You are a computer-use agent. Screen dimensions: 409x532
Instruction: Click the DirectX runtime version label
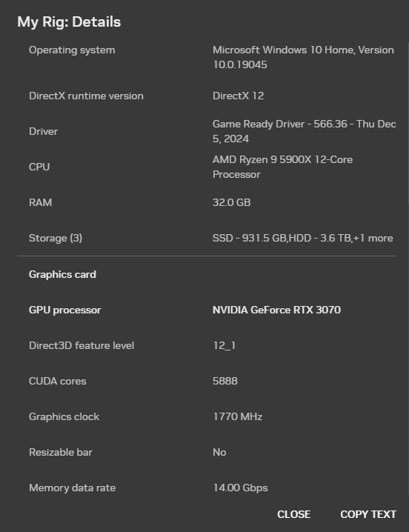pyautogui.click(x=86, y=96)
